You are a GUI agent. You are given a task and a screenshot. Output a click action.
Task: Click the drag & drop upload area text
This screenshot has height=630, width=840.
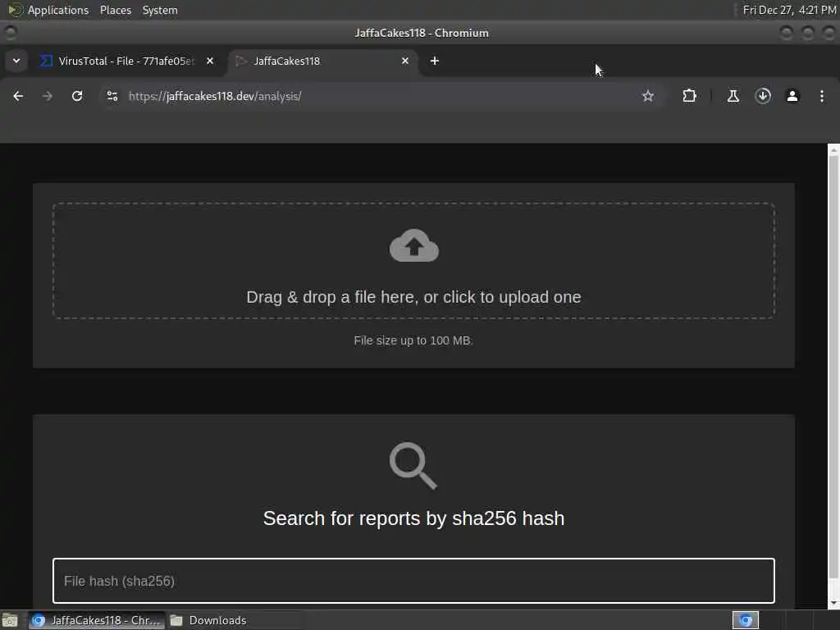[413, 297]
